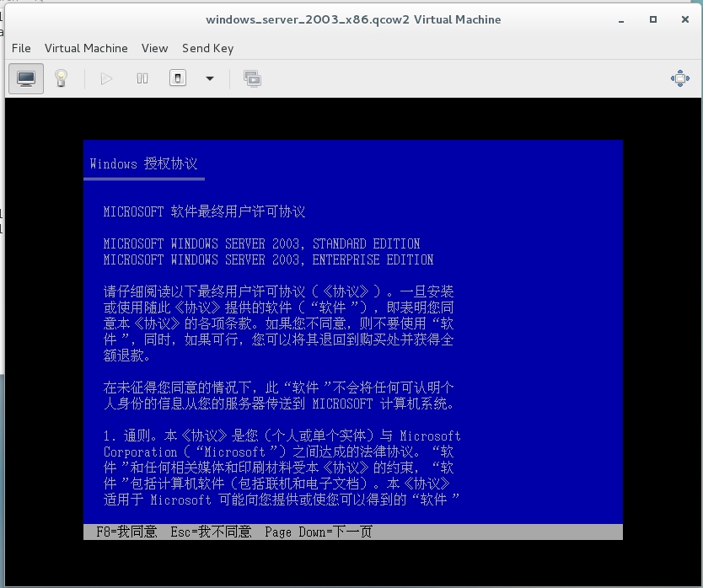Viewport: 703px width, 588px height.
Task: Shut down the virtual machine button
Action: [x=178, y=78]
